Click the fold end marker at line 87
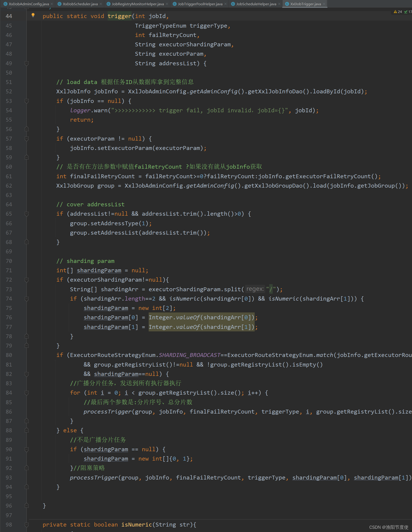Viewport: 412px width, 532px height. (x=27, y=421)
